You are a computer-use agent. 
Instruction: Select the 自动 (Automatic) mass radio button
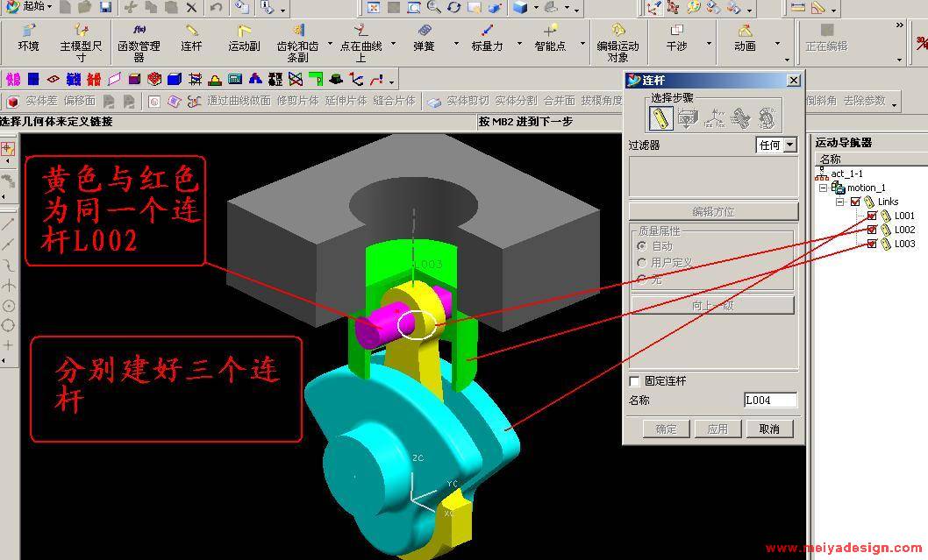click(641, 245)
